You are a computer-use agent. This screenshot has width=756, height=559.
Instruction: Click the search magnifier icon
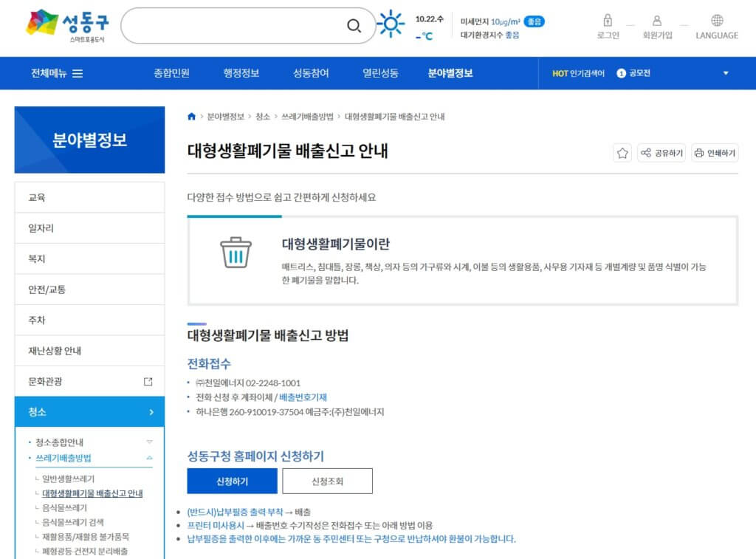point(354,27)
